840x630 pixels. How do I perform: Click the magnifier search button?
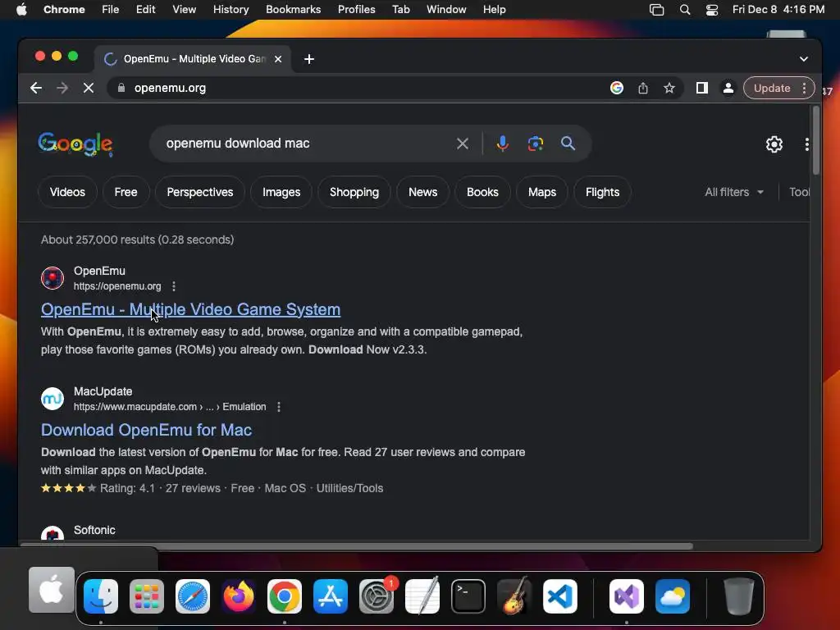[568, 144]
